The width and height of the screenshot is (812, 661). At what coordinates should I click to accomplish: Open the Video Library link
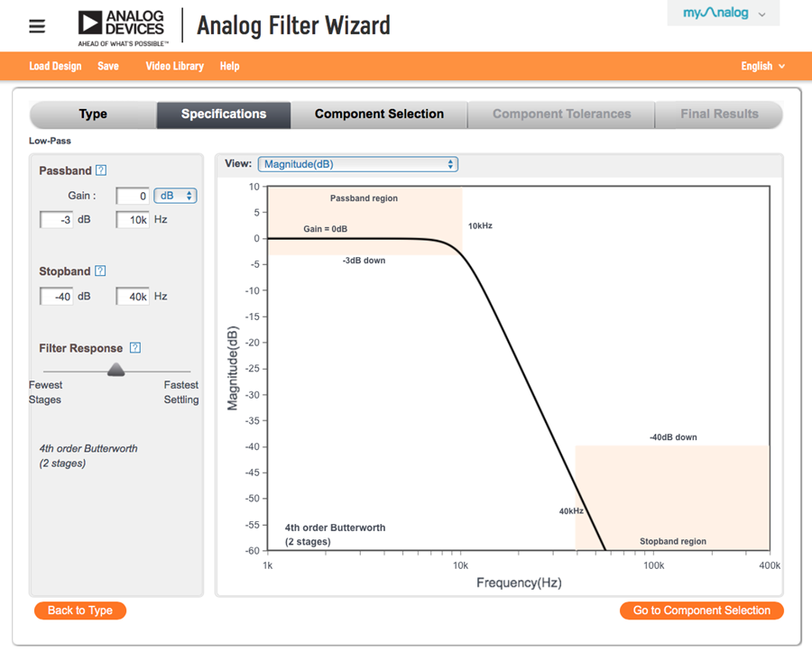click(175, 66)
